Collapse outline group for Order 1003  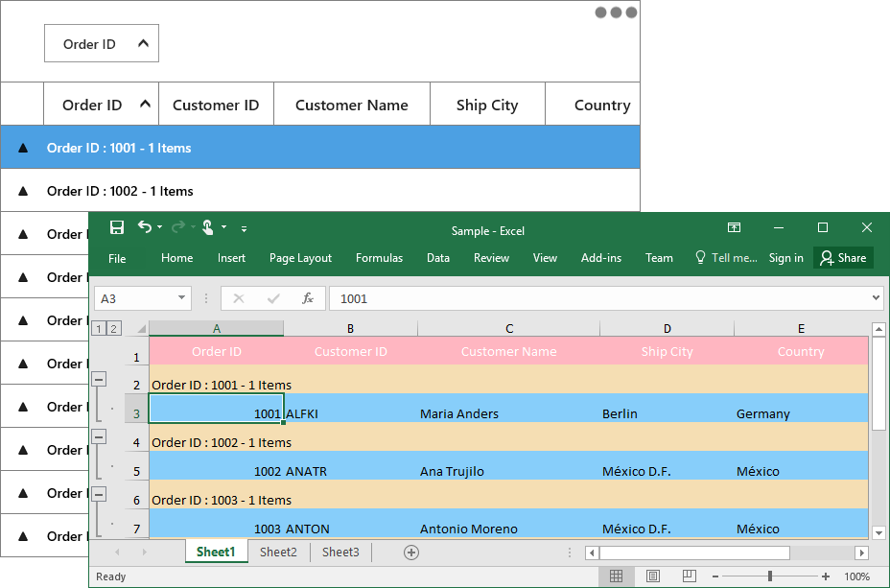point(99,494)
